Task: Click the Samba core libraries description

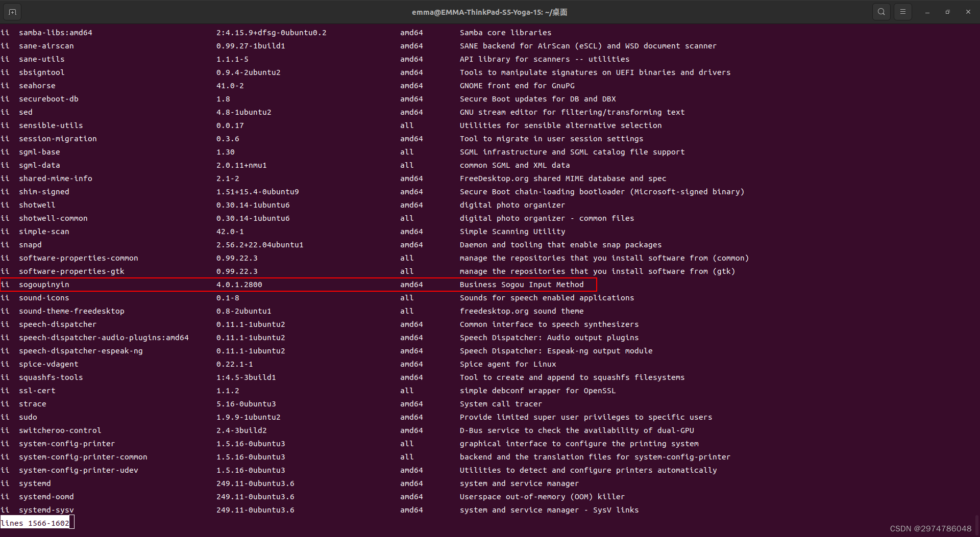Action: tap(505, 33)
